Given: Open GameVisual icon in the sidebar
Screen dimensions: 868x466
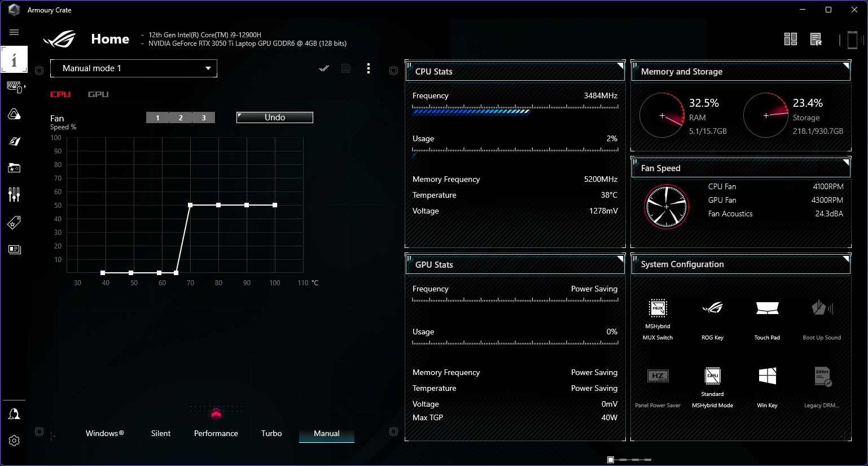Looking at the screenshot, I should (14, 141).
